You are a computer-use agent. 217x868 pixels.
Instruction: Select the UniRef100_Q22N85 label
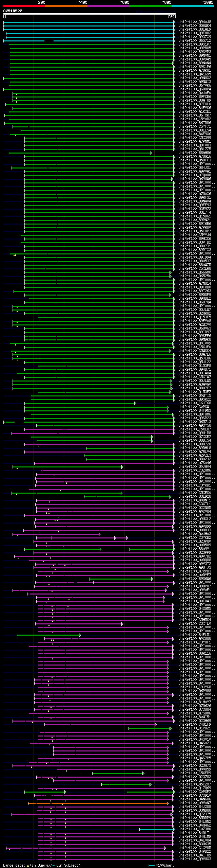[195, 508]
